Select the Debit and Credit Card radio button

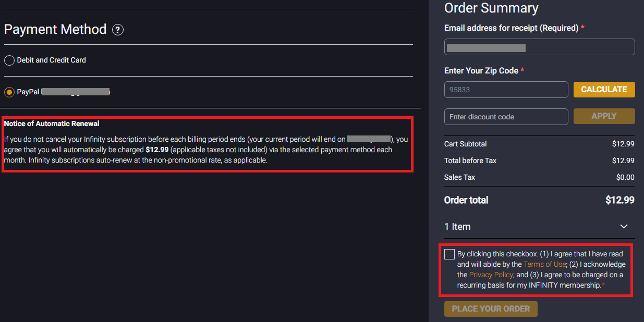tap(9, 60)
